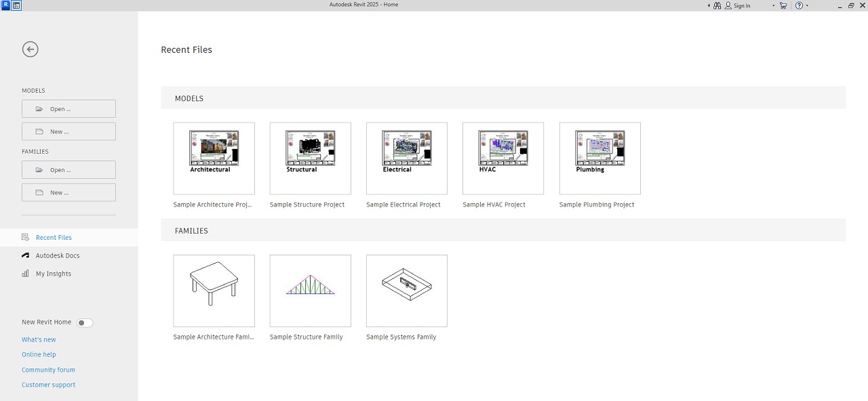
Task: Open the What's new link
Action: [39, 340]
